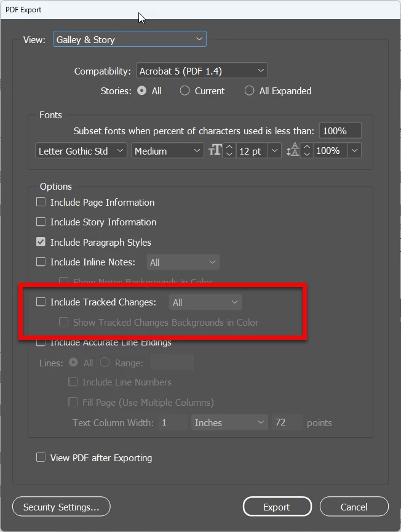Click the Cancel button
The image size is (401, 532).
pyautogui.click(x=354, y=507)
